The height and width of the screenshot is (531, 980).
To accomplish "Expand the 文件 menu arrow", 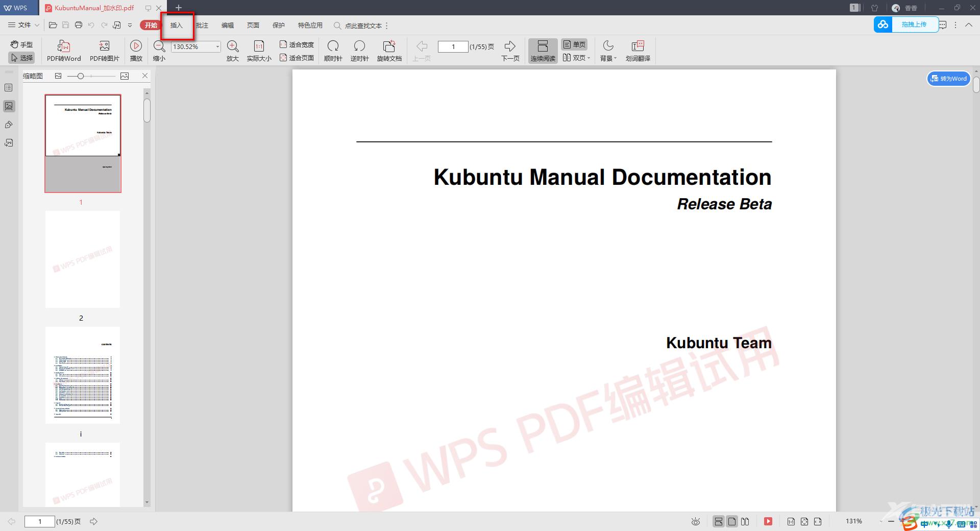I will pyautogui.click(x=37, y=25).
